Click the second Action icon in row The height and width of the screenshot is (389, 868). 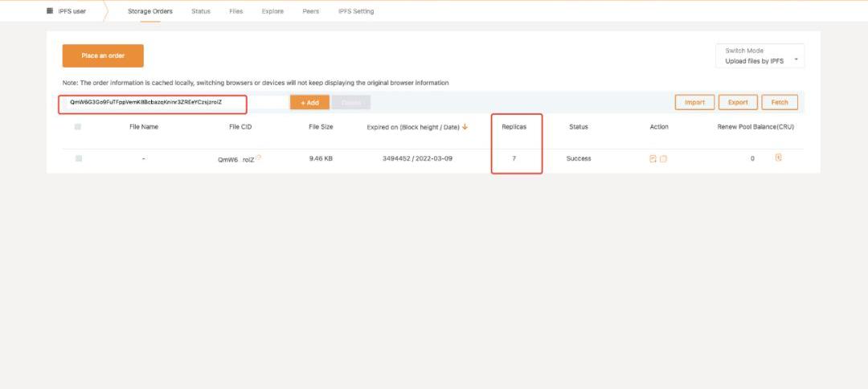point(663,159)
